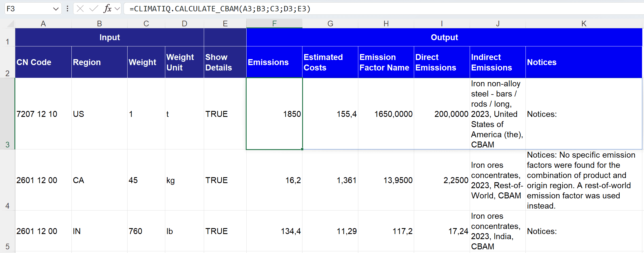
Task: Click the Emissions header cell in column F
Action: click(x=274, y=62)
